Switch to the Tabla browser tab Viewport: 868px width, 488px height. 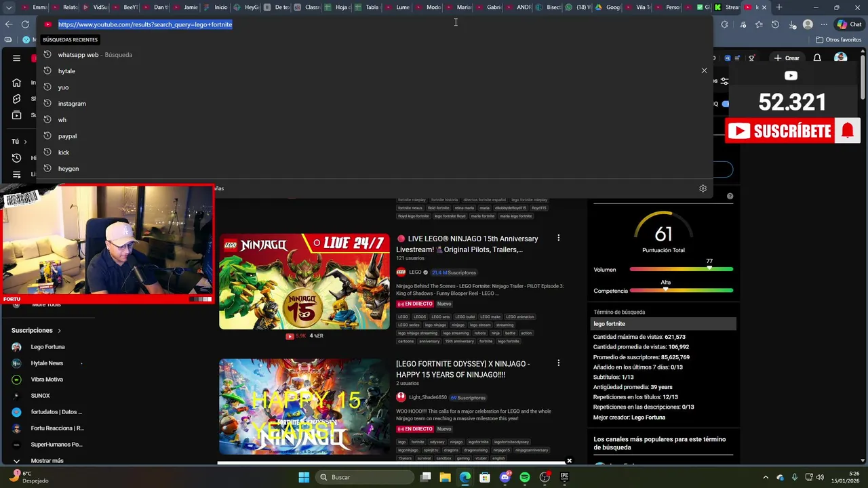368,7
